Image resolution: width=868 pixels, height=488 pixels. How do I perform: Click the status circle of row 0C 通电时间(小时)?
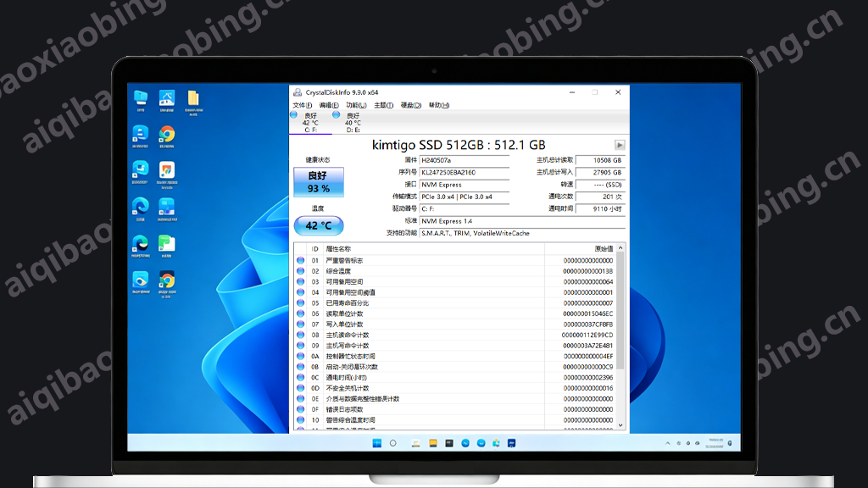pyautogui.click(x=301, y=377)
